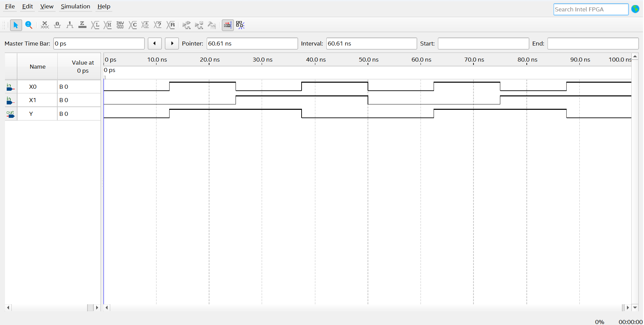Screen dimensions: 644x325
Task: Step master time bar to next transition
Action: [172, 44]
